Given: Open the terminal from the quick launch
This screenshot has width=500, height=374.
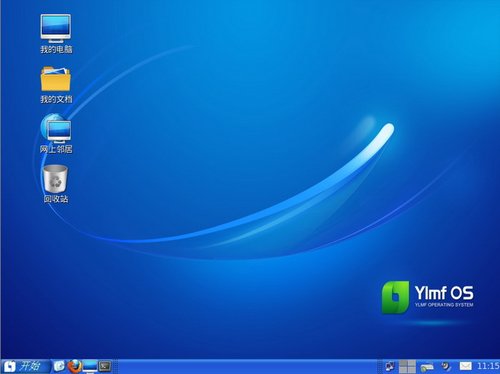Looking at the screenshot, I should coord(105,366).
